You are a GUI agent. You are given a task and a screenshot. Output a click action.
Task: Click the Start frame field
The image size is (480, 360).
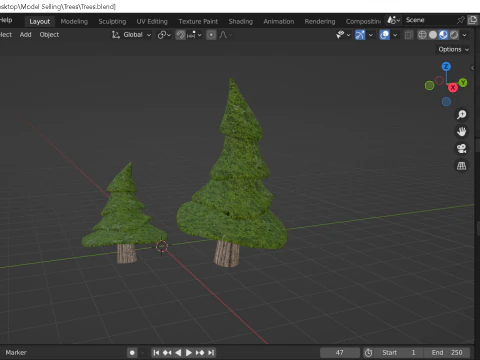pyautogui.click(x=398, y=352)
